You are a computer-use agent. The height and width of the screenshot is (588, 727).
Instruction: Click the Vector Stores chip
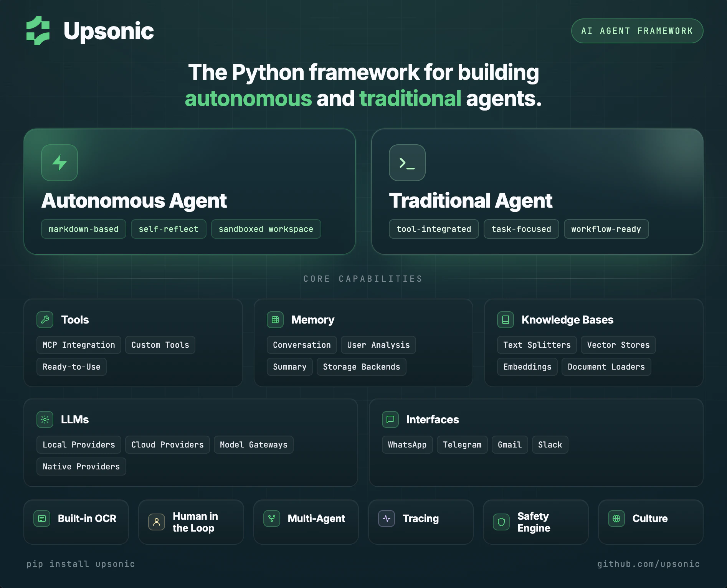tap(618, 345)
